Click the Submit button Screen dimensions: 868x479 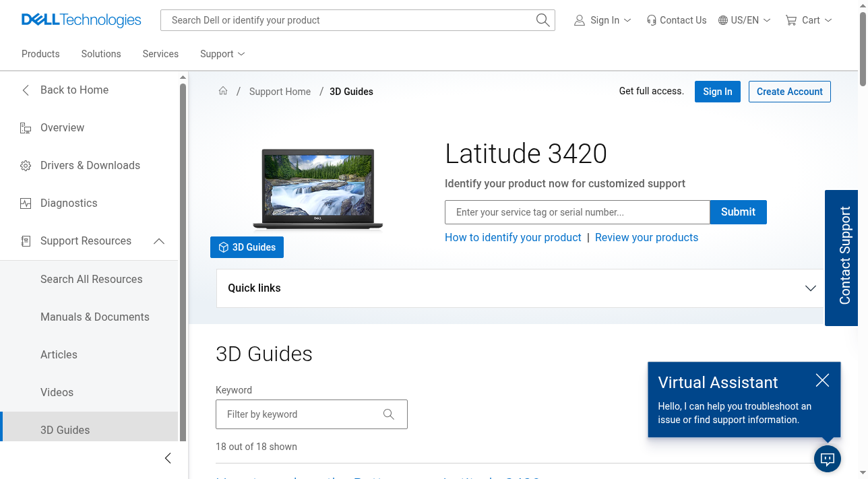pyautogui.click(x=738, y=212)
